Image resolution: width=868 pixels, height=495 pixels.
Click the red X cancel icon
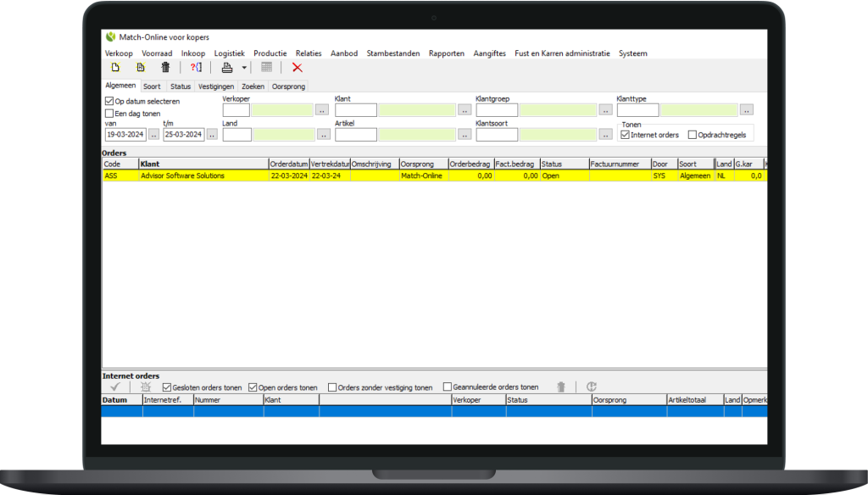pos(297,68)
